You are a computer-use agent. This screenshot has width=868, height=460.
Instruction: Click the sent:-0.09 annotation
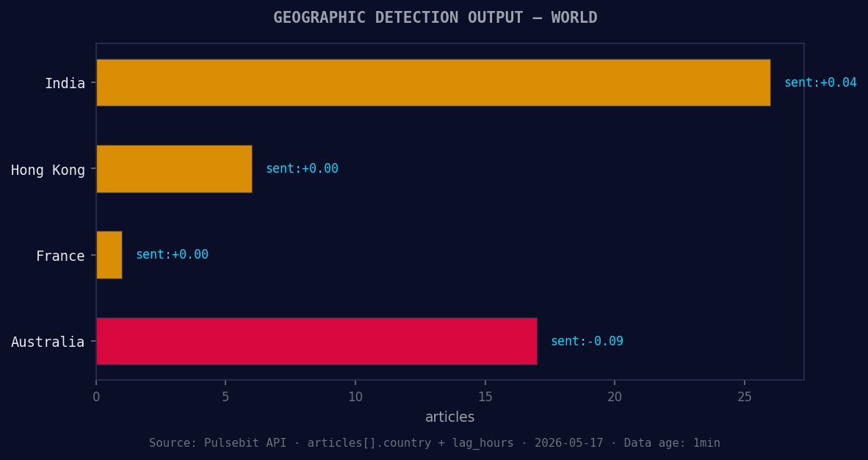pyautogui.click(x=587, y=341)
